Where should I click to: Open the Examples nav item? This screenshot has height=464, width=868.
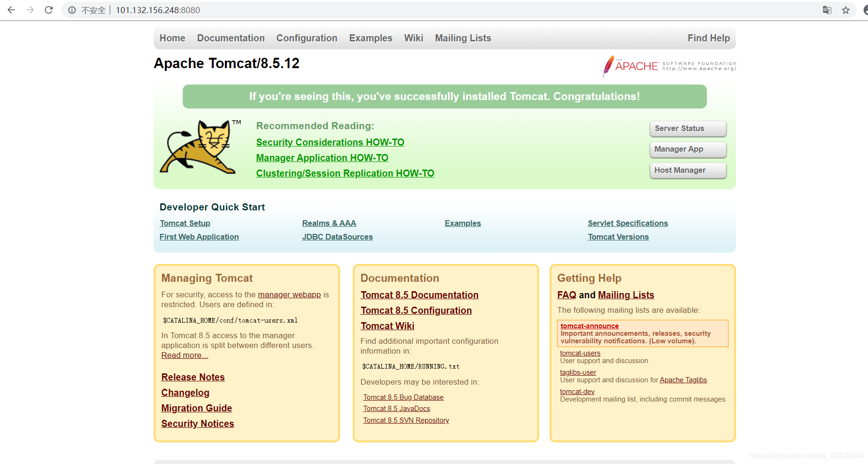371,38
